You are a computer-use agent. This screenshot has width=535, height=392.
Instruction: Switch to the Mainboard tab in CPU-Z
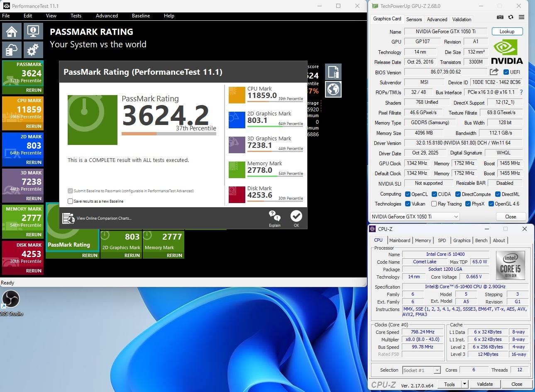click(x=400, y=240)
